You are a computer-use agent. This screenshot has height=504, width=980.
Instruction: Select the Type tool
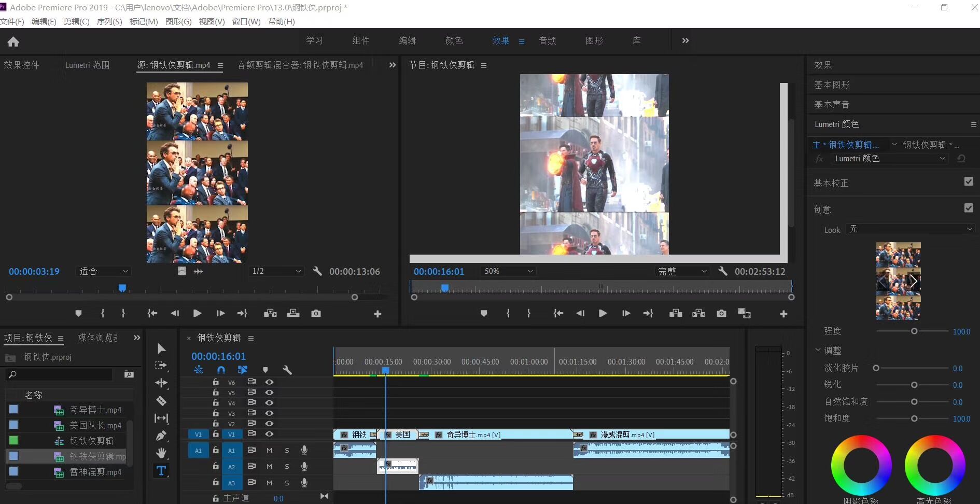click(x=161, y=471)
